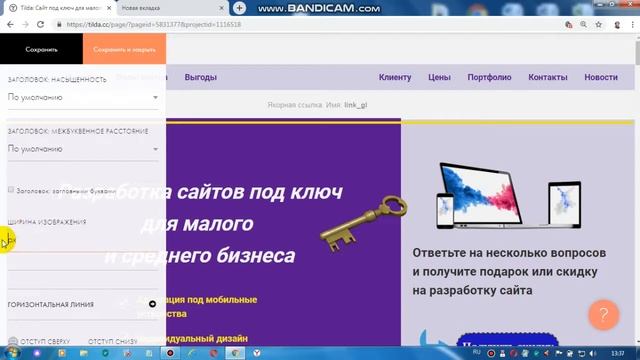
Task: Click text 'Ответьте на несколько вопросов'
Action: 509,253
